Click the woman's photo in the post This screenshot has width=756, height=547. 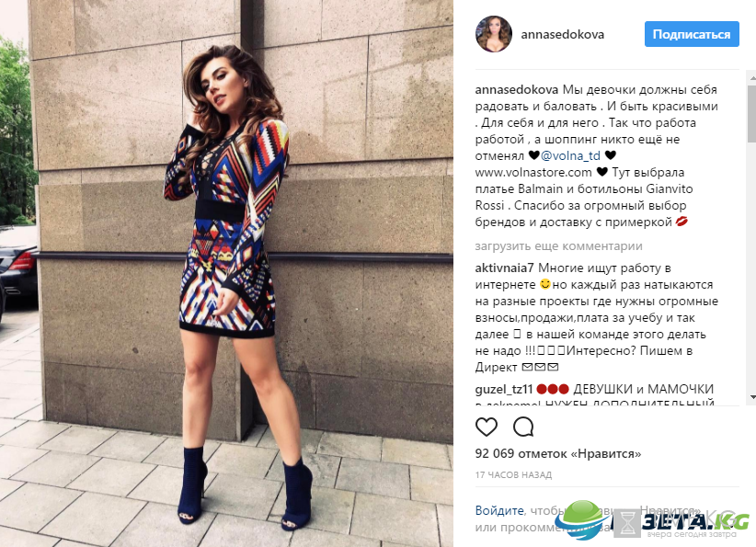coord(226,273)
